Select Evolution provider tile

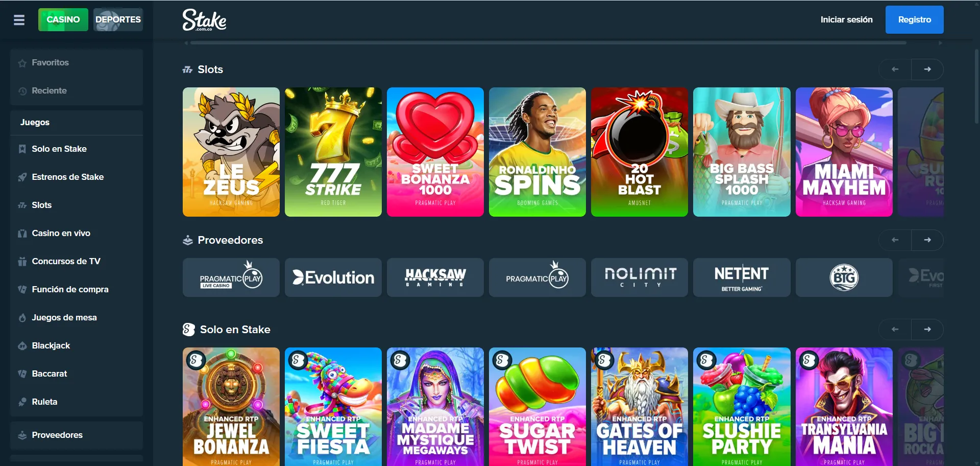(x=333, y=277)
